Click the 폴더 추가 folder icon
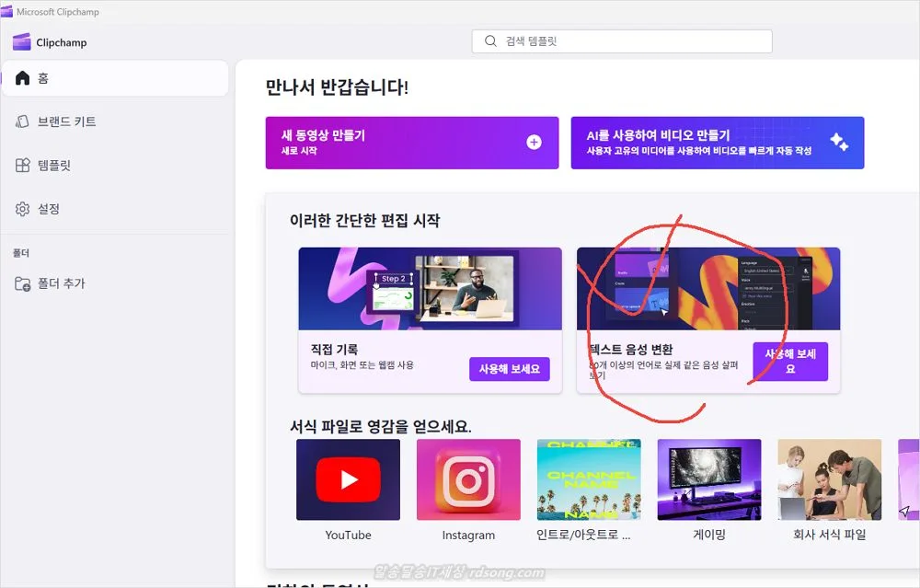This screenshot has width=920, height=588. (22, 283)
